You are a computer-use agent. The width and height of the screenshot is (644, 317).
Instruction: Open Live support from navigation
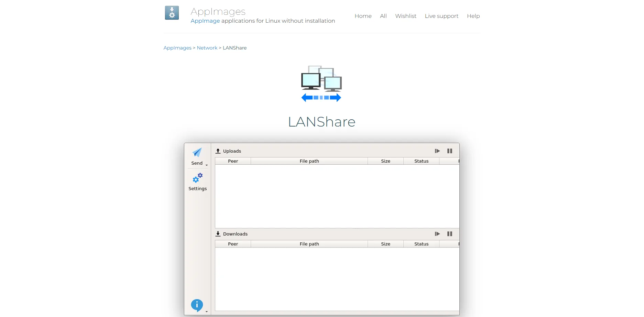click(441, 16)
